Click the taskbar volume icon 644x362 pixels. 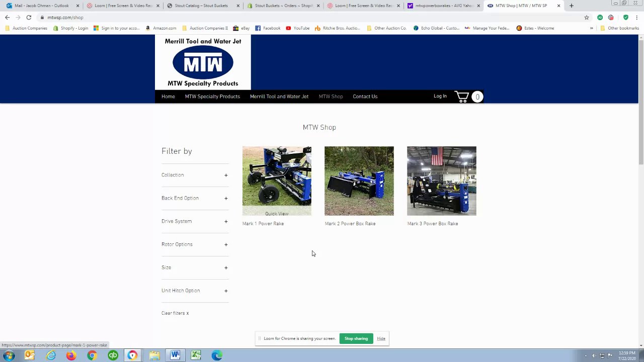[x=594, y=356]
